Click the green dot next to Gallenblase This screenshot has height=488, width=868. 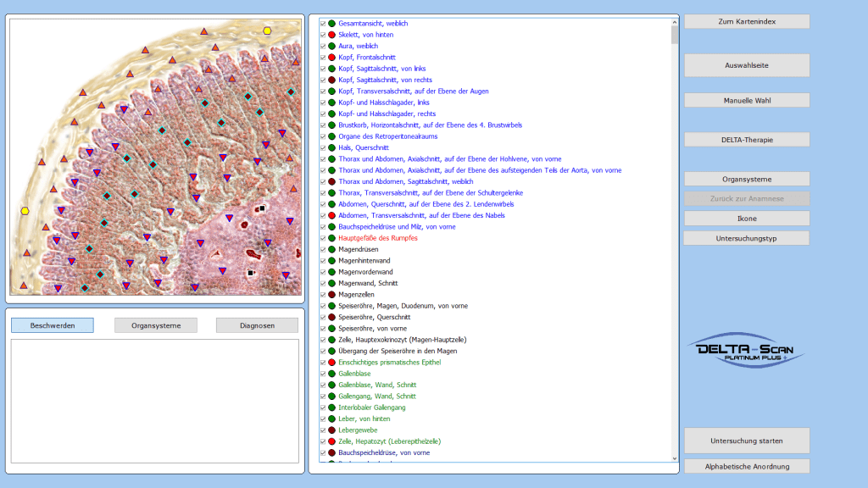[x=332, y=374]
